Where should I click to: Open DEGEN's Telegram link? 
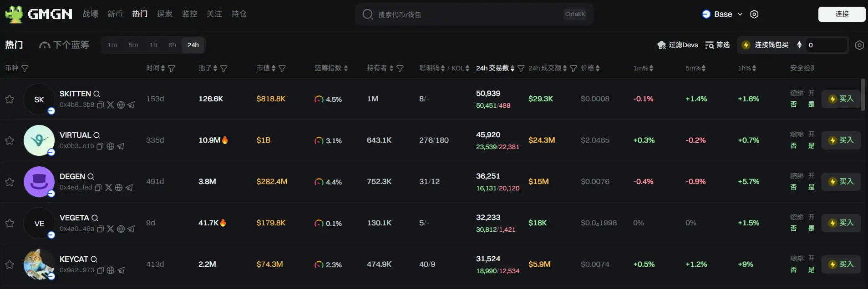[129, 188]
